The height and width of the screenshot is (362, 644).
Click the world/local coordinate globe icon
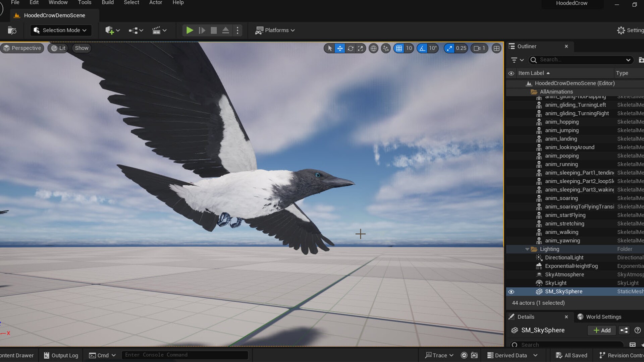click(x=374, y=48)
